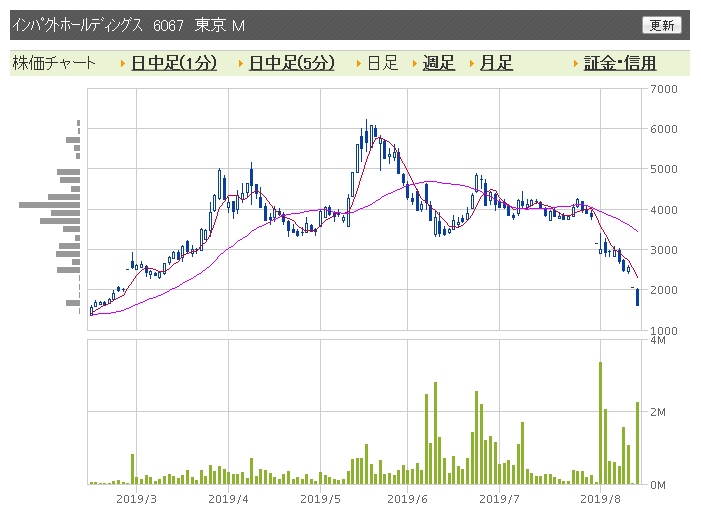
Task: Click the 2019/6 date axis label
Action: coord(407,499)
